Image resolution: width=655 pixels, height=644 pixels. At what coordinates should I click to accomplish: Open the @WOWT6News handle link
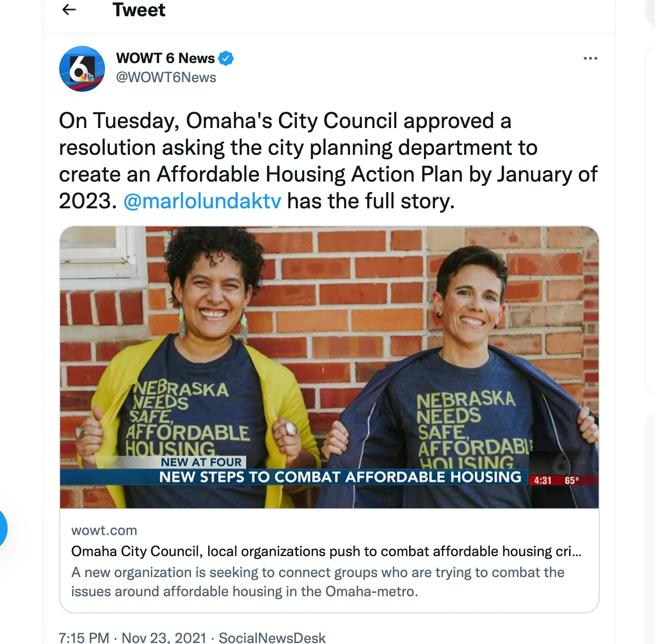point(166,77)
